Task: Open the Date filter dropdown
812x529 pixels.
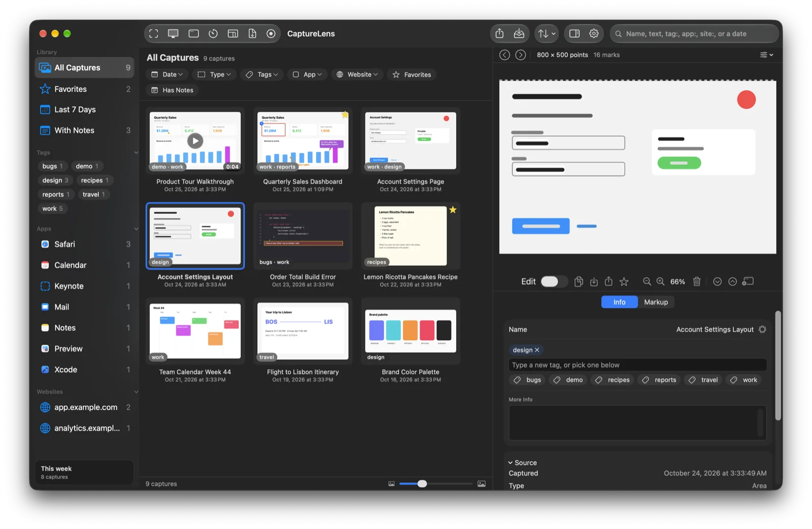Action: click(167, 75)
